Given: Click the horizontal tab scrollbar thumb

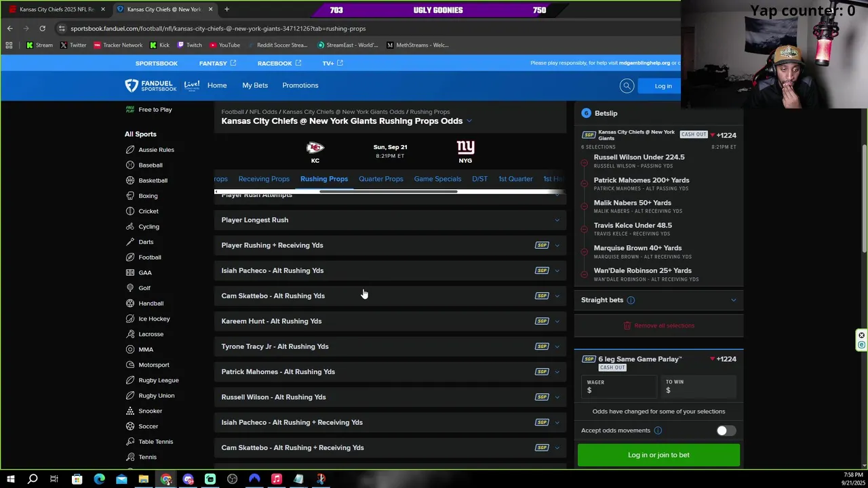Looking at the screenshot, I should [x=389, y=192].
